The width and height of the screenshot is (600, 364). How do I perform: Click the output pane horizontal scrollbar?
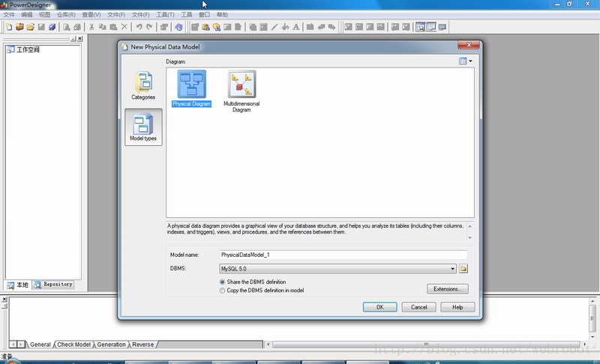pyautogui.click(x=426, y=345)
